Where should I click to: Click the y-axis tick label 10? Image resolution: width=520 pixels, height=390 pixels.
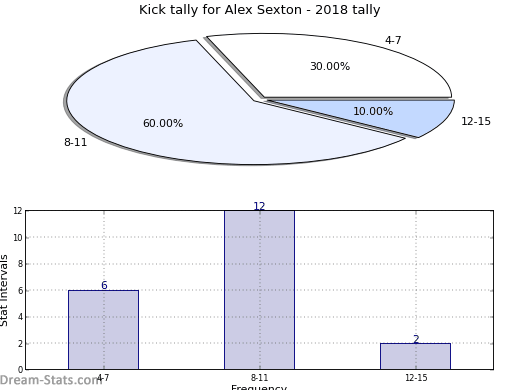pyautogui.click(x=18, y=237)
